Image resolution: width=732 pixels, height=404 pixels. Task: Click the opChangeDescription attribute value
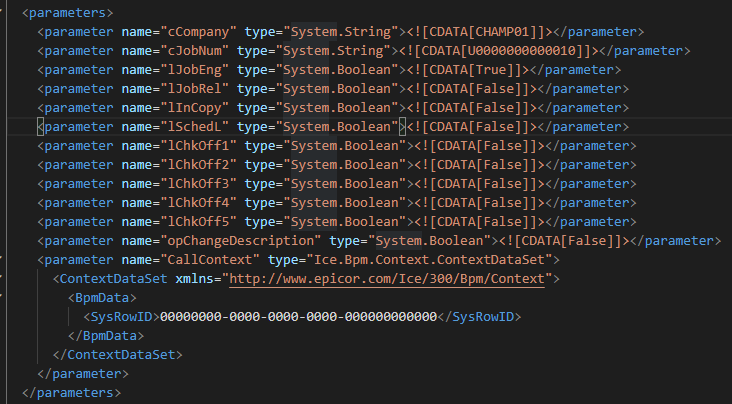coord(241,241)
